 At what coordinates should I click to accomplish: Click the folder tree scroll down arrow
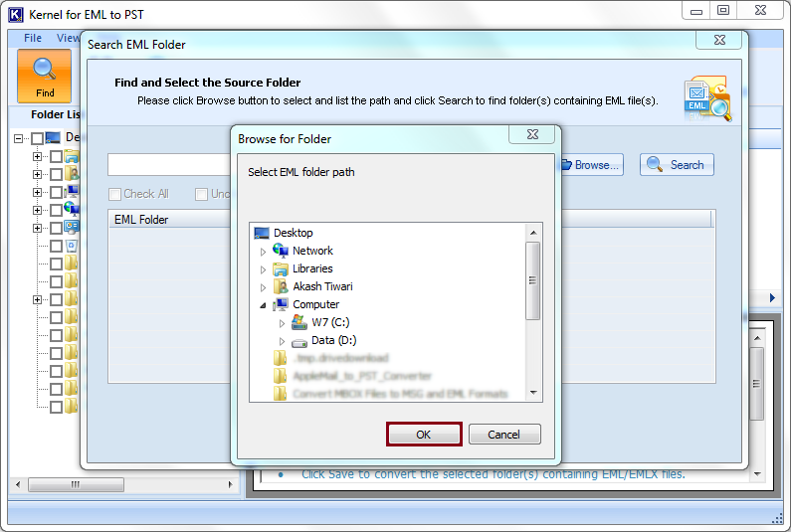tap(533, 393)
